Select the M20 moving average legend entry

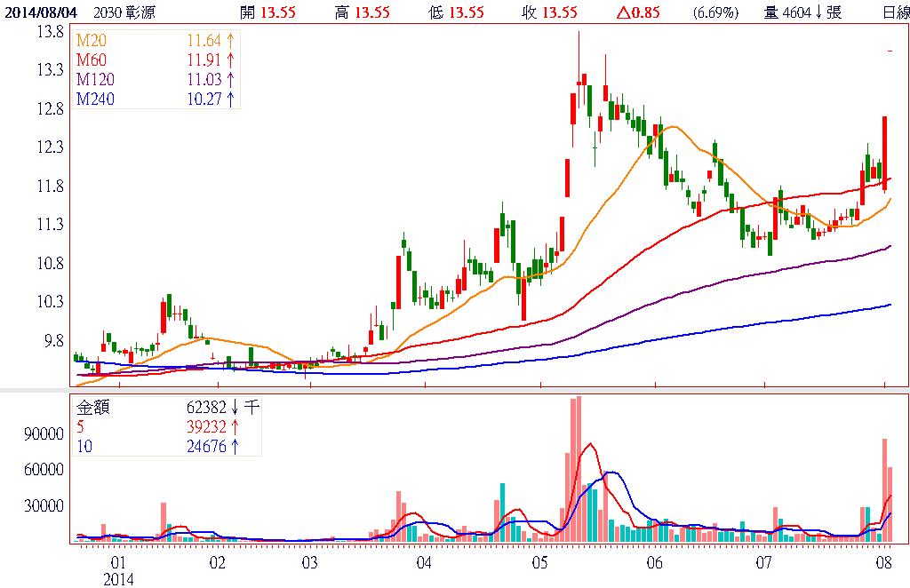click(x=91, y=43)
